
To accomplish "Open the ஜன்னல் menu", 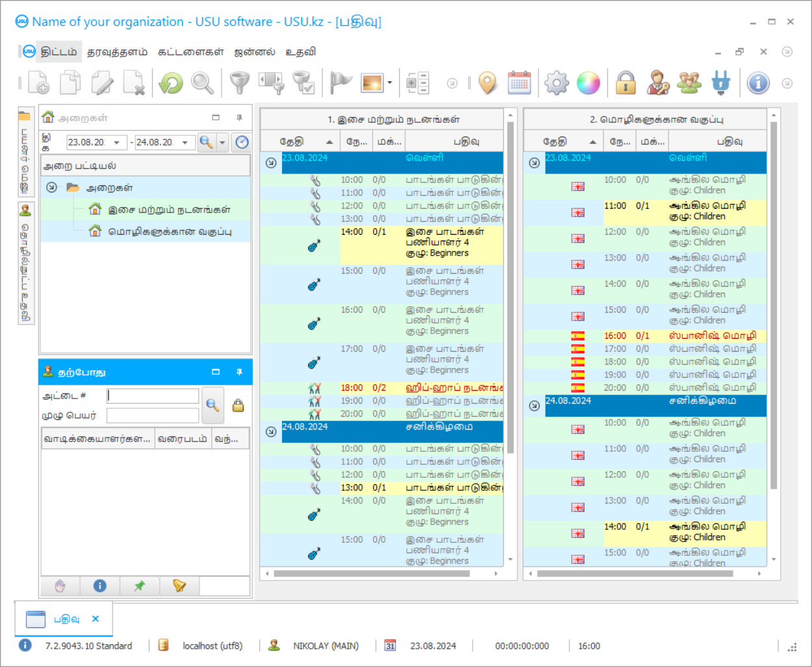I will click(255, 51).
